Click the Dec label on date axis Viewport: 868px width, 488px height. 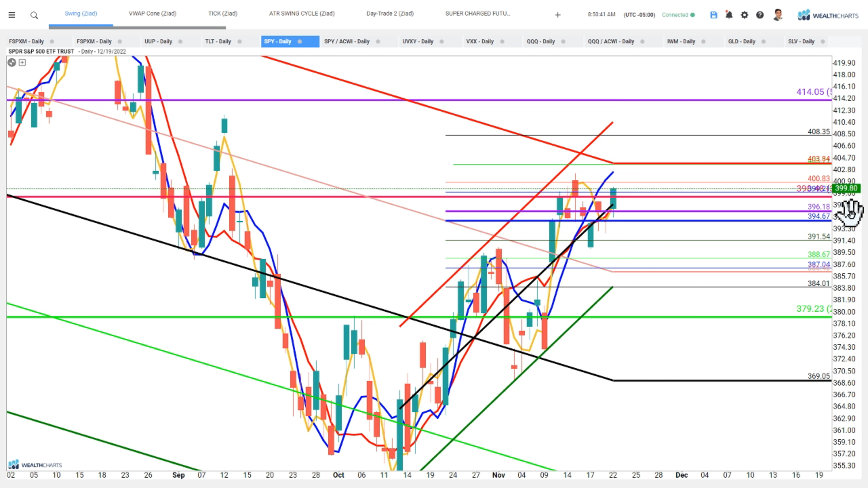(681, 475)
